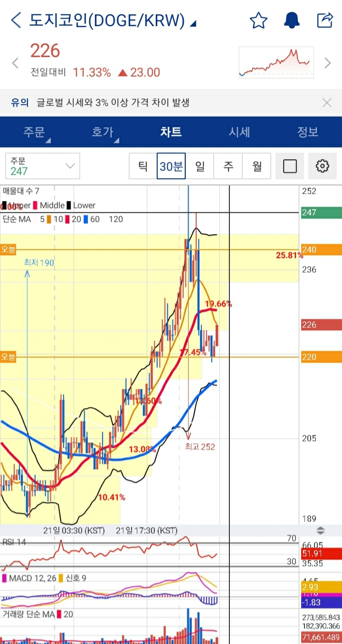Image resolution: width=342 pixels, height=644 pixels.
Task: Select the 30분 chart interval
Action: coord(171,166)
